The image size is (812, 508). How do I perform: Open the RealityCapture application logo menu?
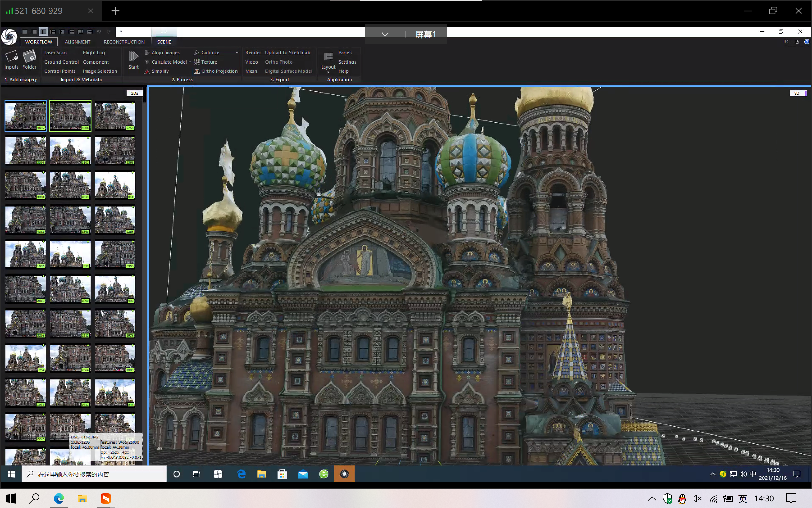tap(9, 36)
